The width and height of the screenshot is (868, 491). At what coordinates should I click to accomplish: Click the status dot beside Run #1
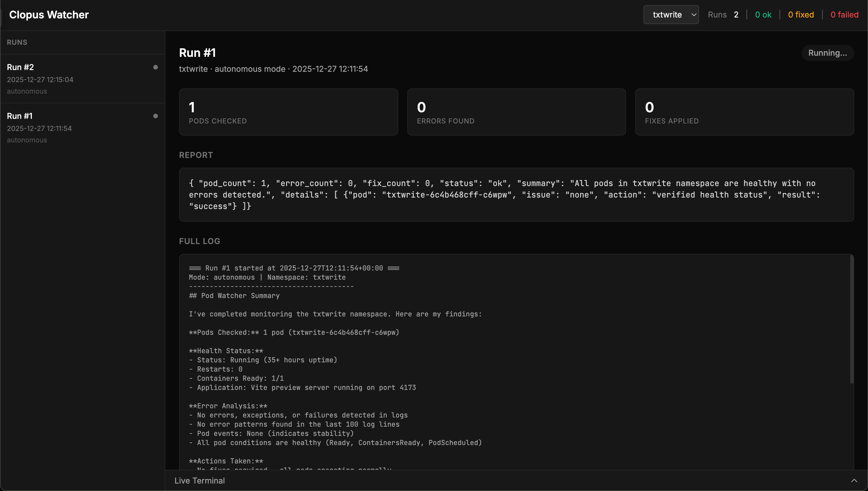(x=155, y=116)
